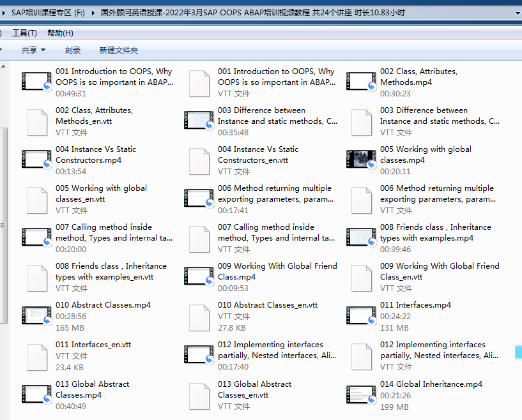
Task: Click the 27.8 KB size text
Action: point(232,328)
